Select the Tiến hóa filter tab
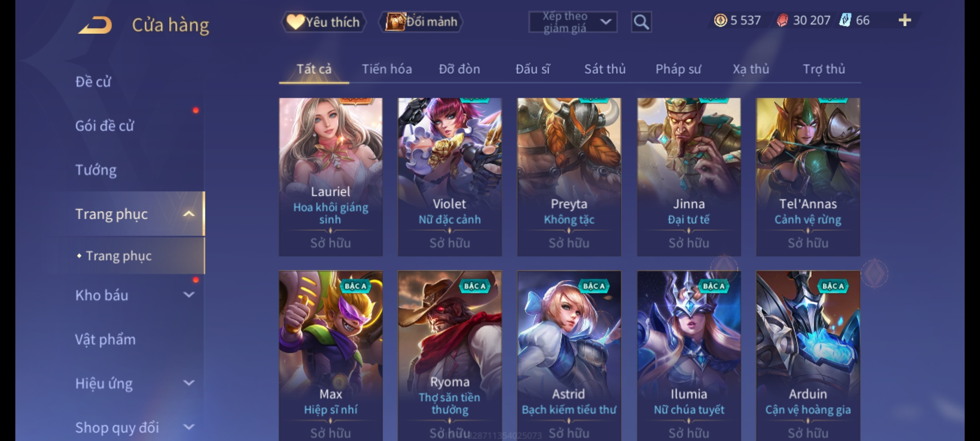The image size is (980, 441). click(387, 69)
